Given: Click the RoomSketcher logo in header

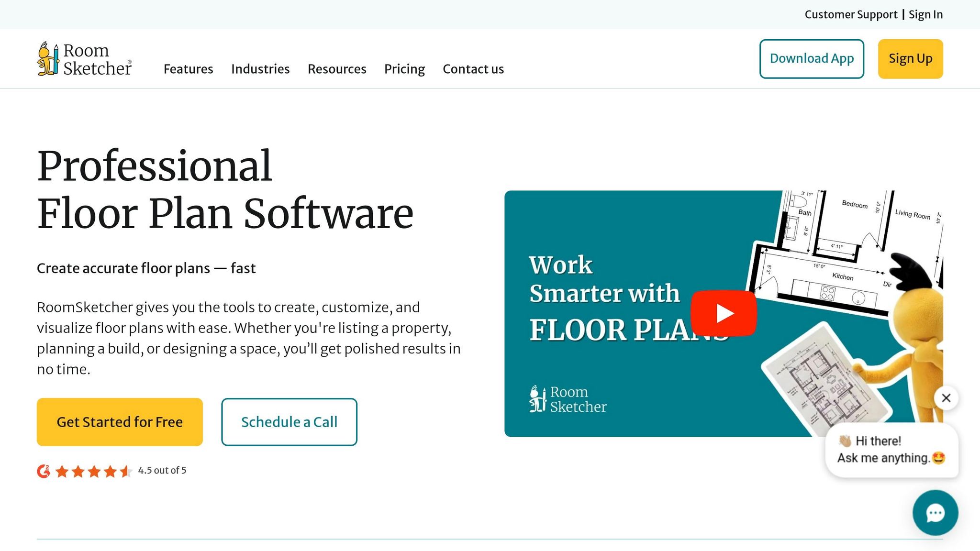Looking at the screenshot, I should [85, 59].
